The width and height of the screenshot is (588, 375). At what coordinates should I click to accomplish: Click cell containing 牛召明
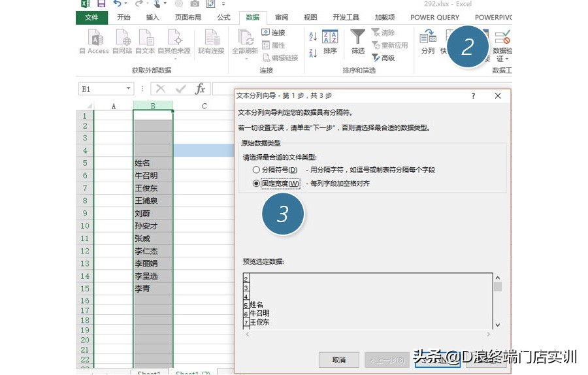(x=153, y=176)
